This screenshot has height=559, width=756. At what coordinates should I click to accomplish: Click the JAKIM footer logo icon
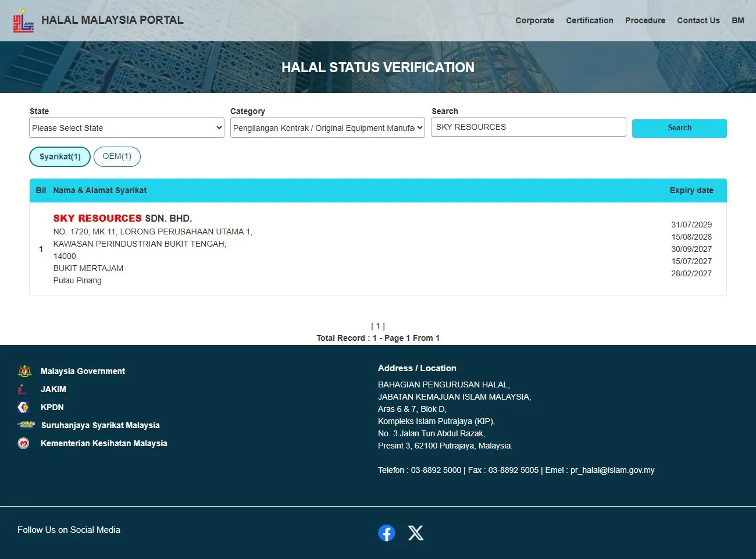click(22, 389)
